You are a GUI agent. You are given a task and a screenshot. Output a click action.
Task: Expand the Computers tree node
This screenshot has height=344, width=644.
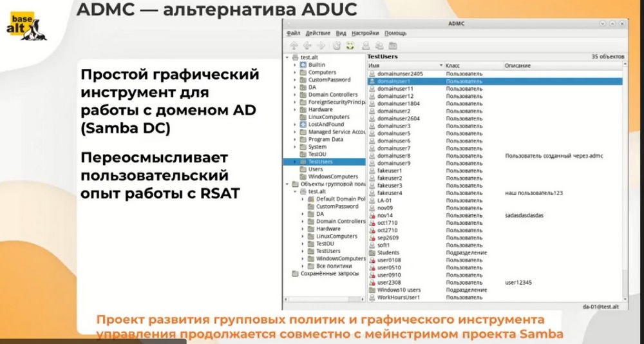tap(295, 72)
